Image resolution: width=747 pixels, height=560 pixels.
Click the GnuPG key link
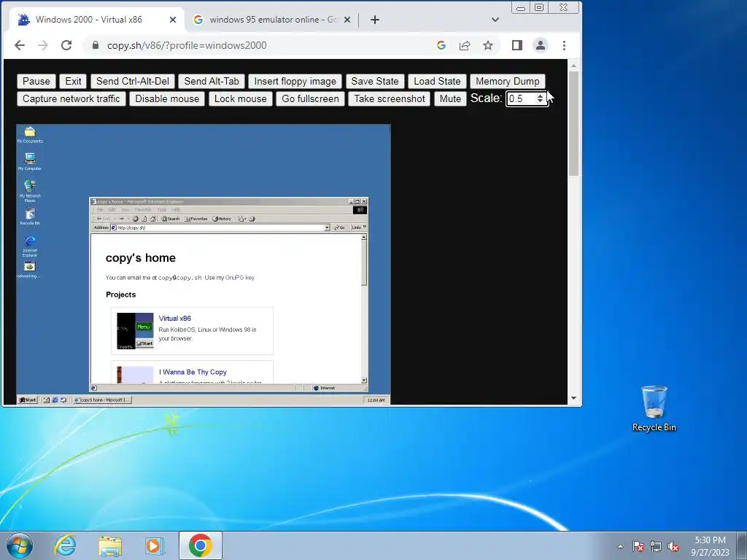[240, 278]
